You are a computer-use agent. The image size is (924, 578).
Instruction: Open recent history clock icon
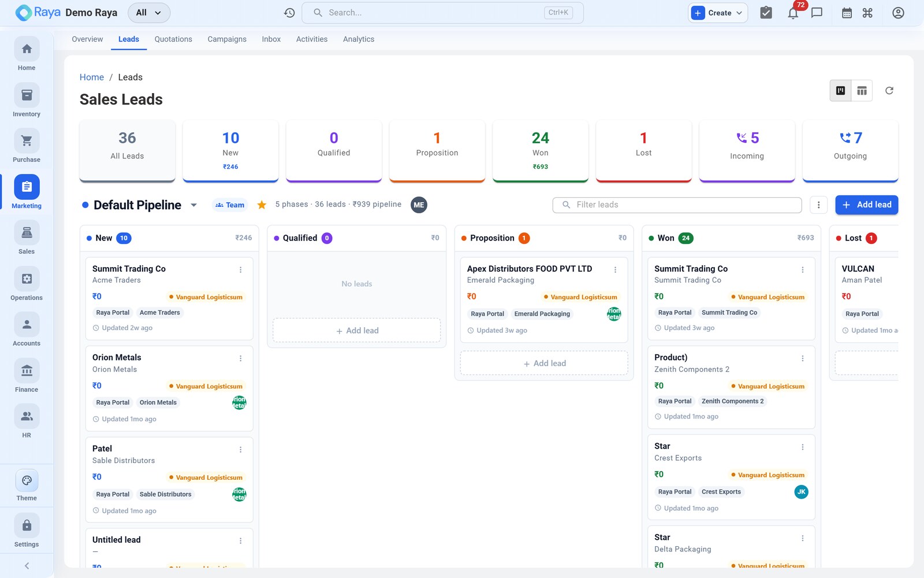click(x=289, y=13)
